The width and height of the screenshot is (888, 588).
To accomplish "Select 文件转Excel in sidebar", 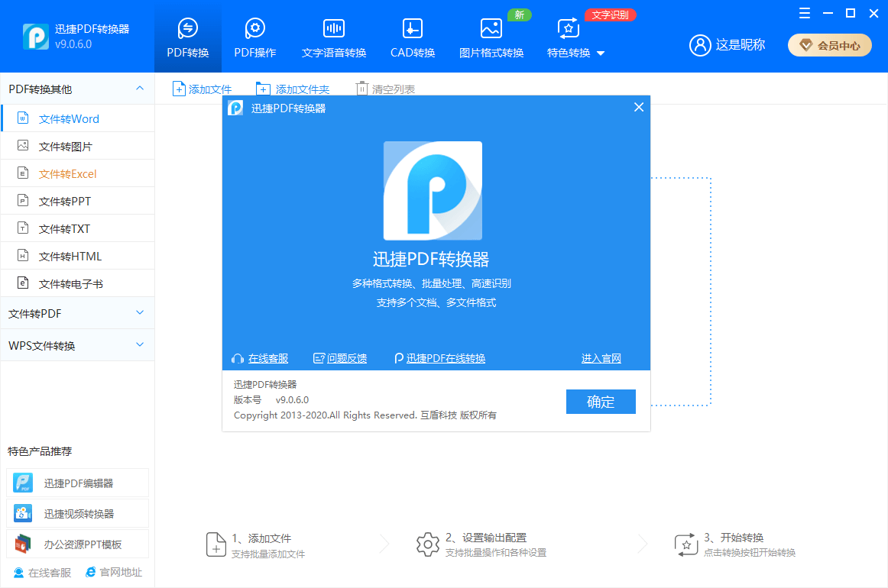I will [78, 174].
